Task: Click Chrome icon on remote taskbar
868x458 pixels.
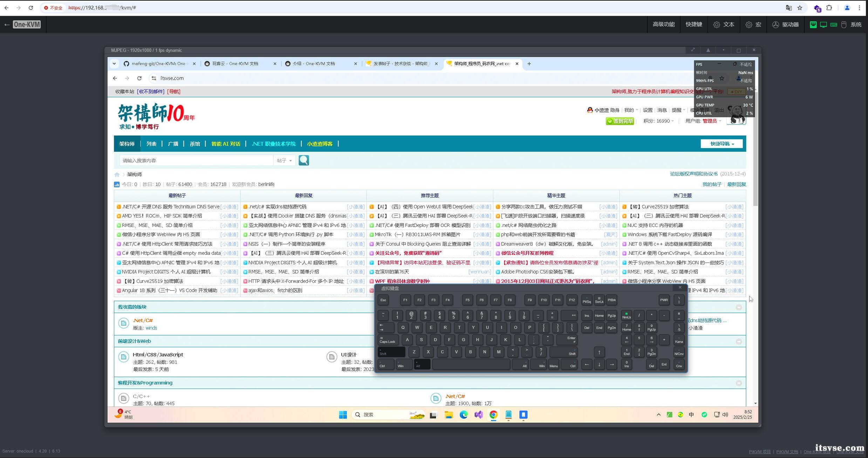Action: pyautogui.click(x=493, y=415)
